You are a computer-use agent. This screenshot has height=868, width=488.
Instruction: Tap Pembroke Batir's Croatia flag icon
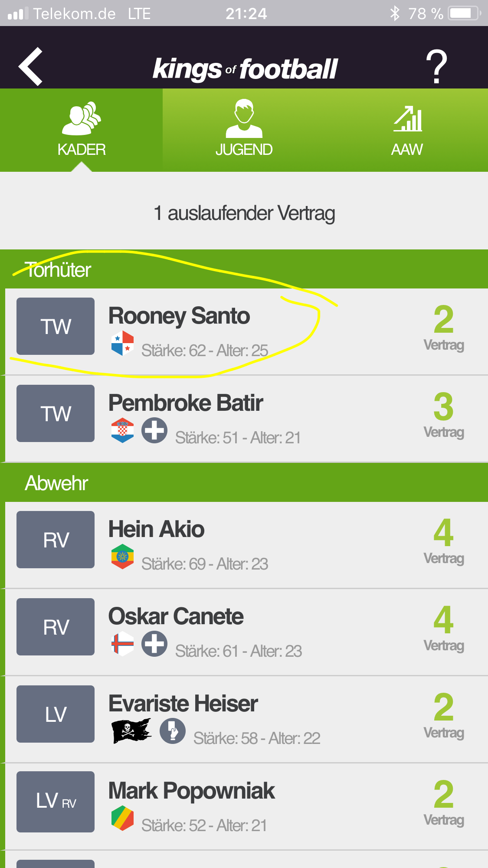click(x=123, y=430)
